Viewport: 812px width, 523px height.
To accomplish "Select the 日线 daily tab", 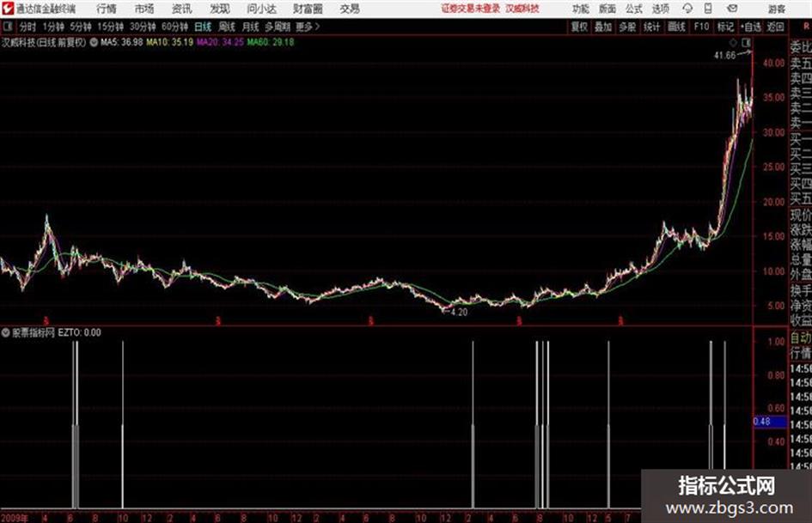I will [x=203, y=27].
